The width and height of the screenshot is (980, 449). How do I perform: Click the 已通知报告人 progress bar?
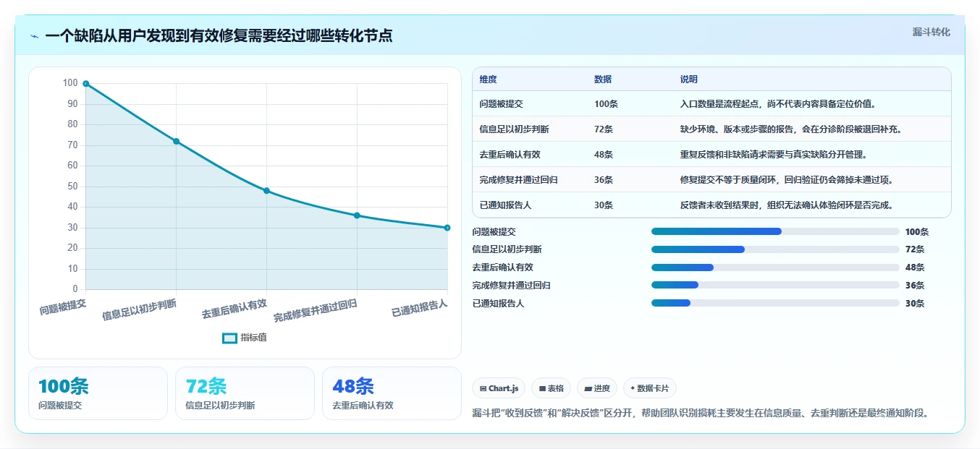click(x=775, y=304)
